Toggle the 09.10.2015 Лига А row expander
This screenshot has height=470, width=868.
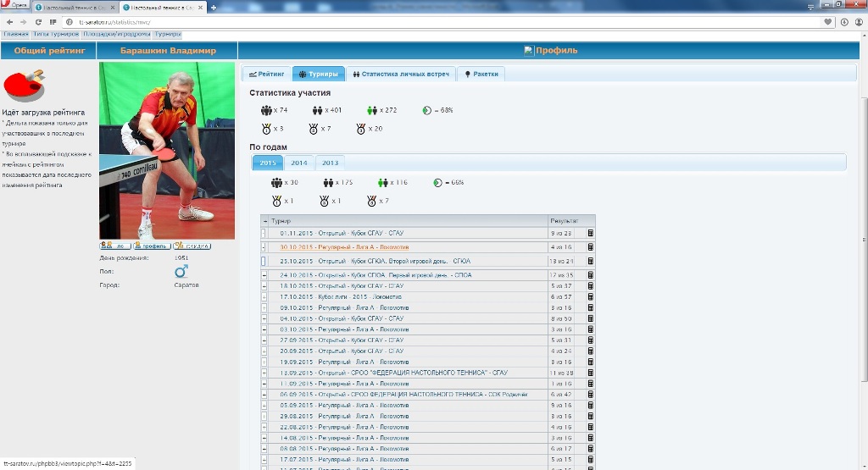click(264, 307)
